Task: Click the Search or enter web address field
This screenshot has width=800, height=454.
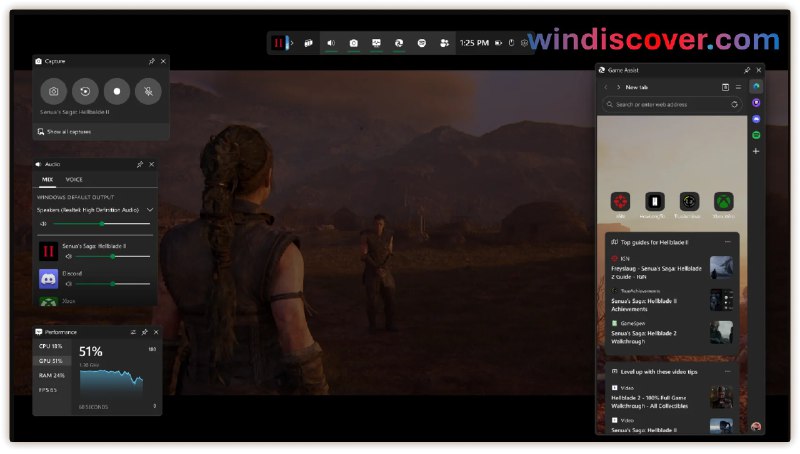Action: point(672,105)
